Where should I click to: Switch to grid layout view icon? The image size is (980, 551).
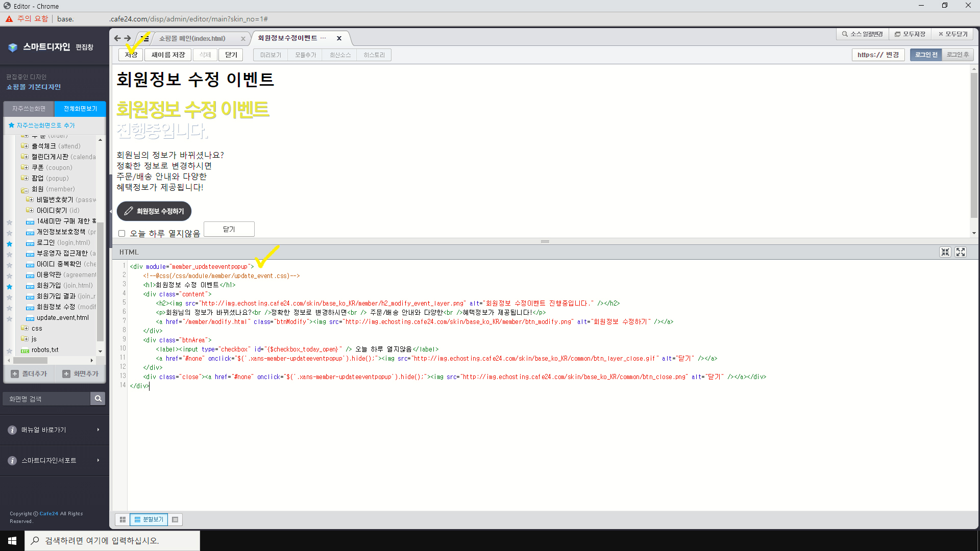coord(122,519)
